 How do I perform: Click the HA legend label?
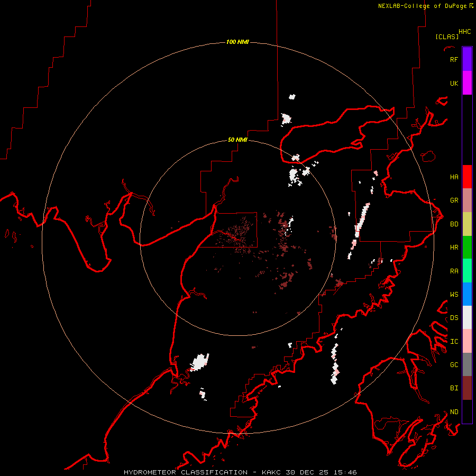click(454, 177)
